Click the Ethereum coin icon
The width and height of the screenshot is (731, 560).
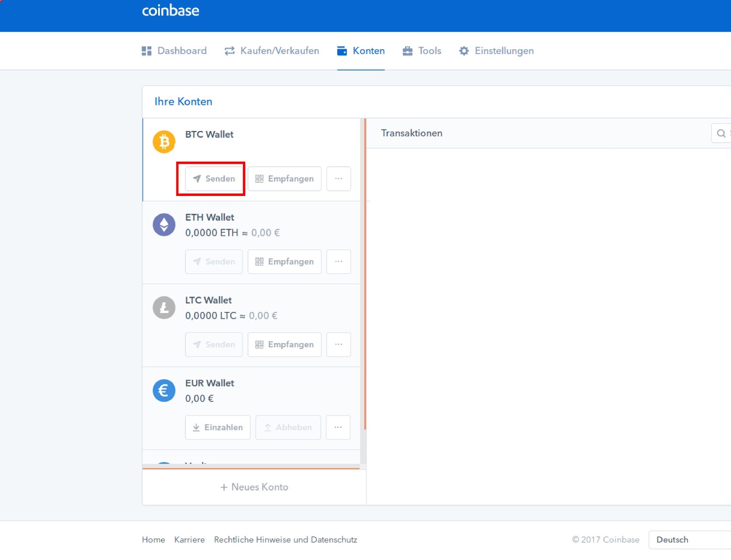tap(164, 225)
